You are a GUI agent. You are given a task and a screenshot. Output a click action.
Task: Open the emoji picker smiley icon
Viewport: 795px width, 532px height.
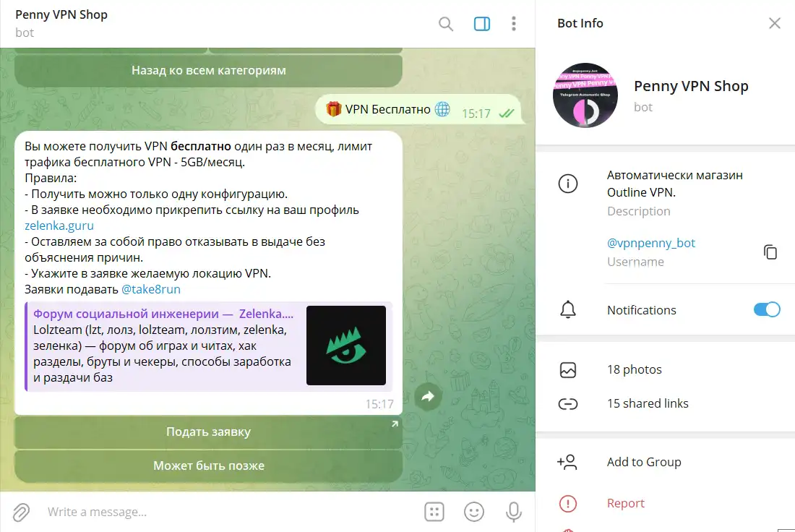pyautogui.click(x=473, y=512)
